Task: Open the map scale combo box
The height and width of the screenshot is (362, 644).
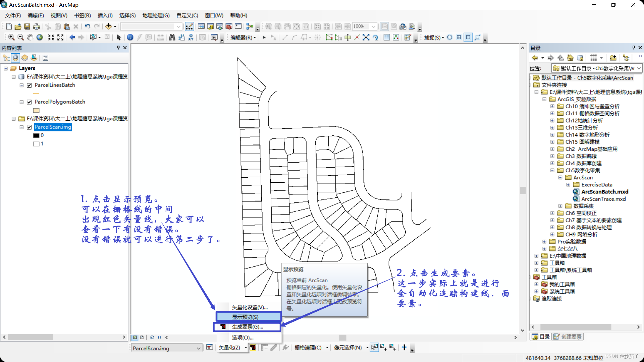Action: [x=178, y=26]
